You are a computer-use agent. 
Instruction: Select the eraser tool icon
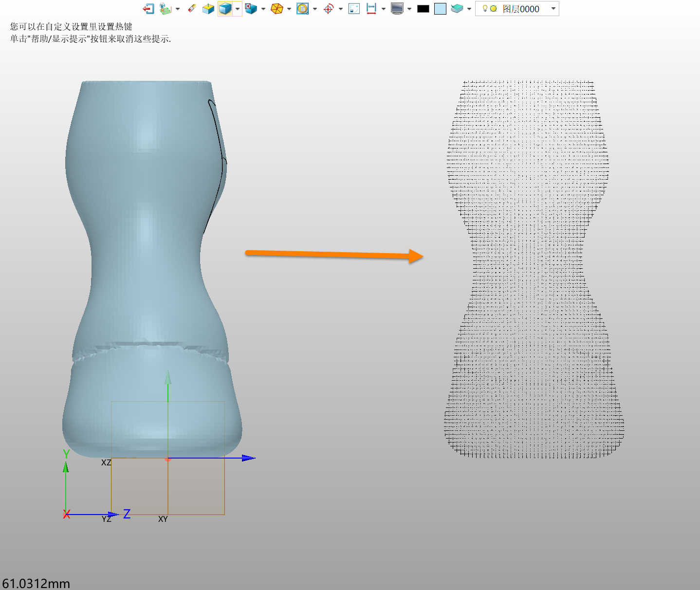(x=192, y=8)
